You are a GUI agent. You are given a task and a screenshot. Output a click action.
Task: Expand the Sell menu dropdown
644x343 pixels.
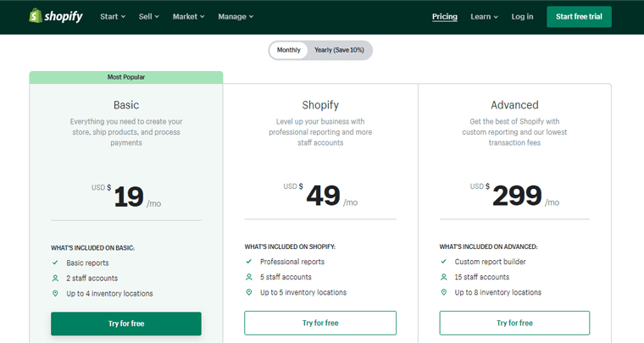pyautogui.click(x=148, y=17)
